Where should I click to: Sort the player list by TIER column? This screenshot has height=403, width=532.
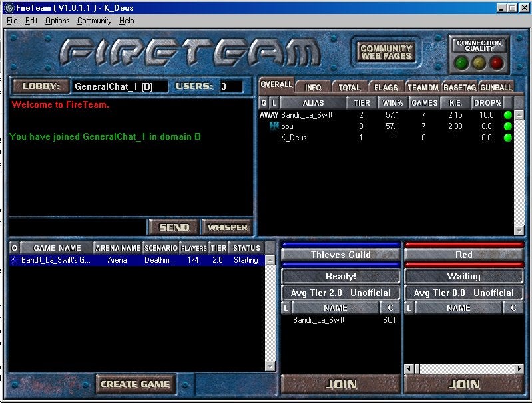tap(362, 103)
